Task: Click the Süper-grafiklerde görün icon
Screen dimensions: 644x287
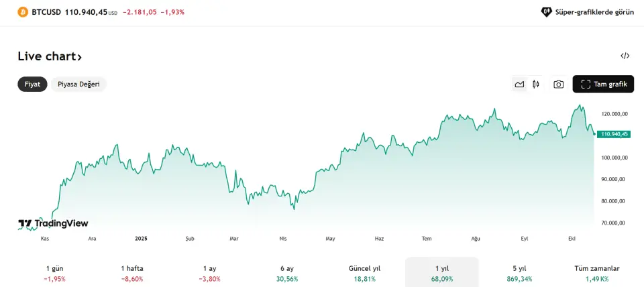Action: click(x=546, y=12)
